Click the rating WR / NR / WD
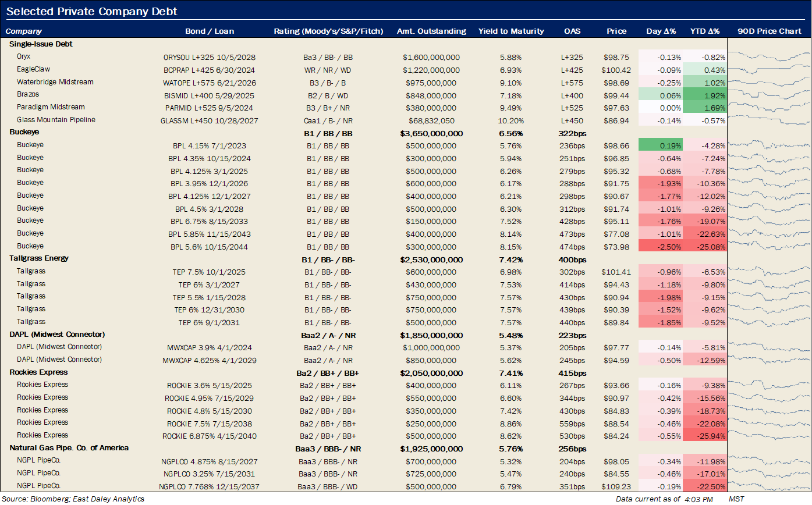Screen dimensions: 812x505 [x=328, y=70]
